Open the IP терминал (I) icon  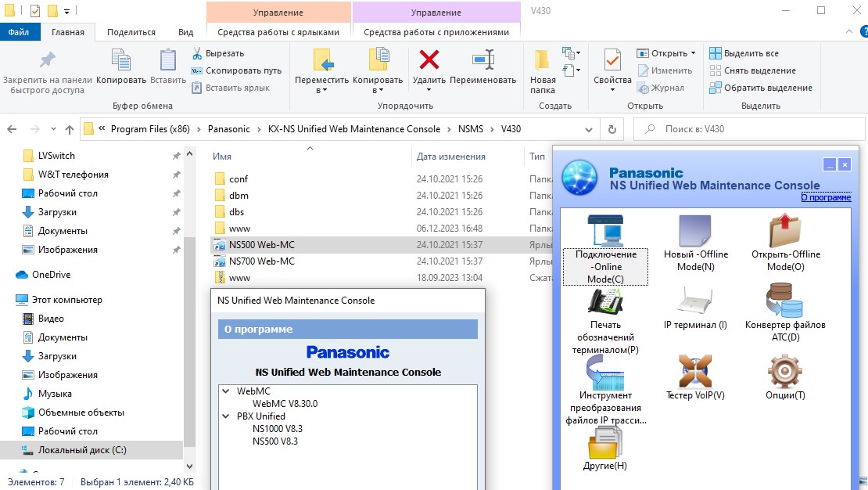695,301
